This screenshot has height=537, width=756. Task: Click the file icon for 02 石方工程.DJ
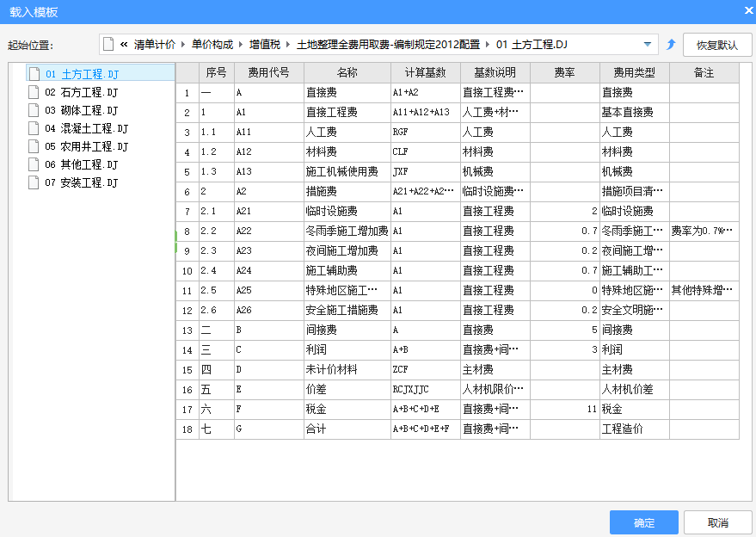pyautogui.click(x=34, y=92)
